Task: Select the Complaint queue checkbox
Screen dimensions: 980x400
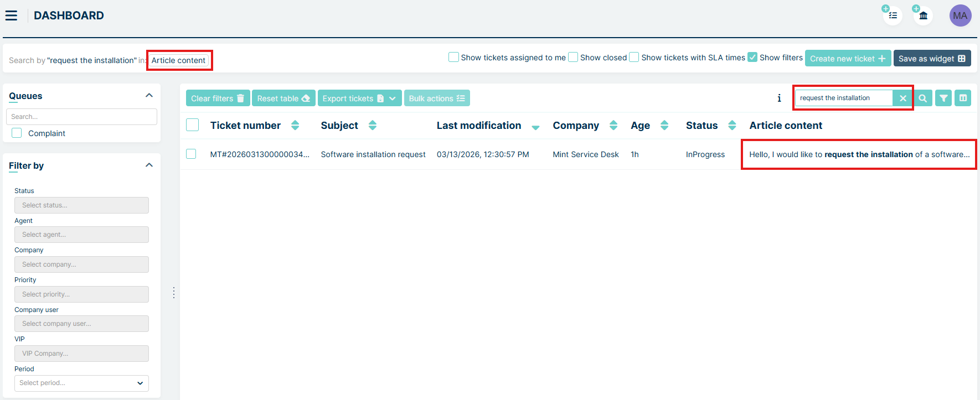Action: [x=17, y=133]
